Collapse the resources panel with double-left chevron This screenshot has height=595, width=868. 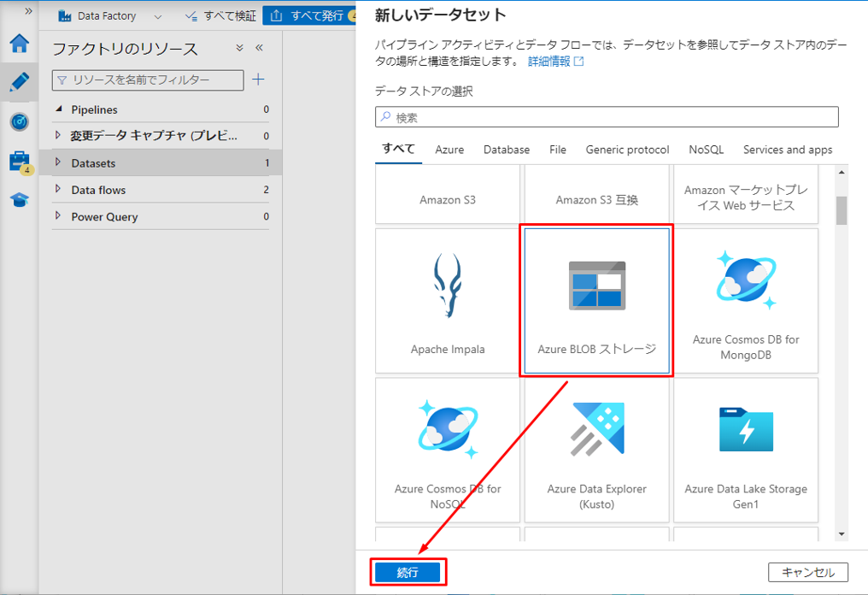tap(259, 48)
